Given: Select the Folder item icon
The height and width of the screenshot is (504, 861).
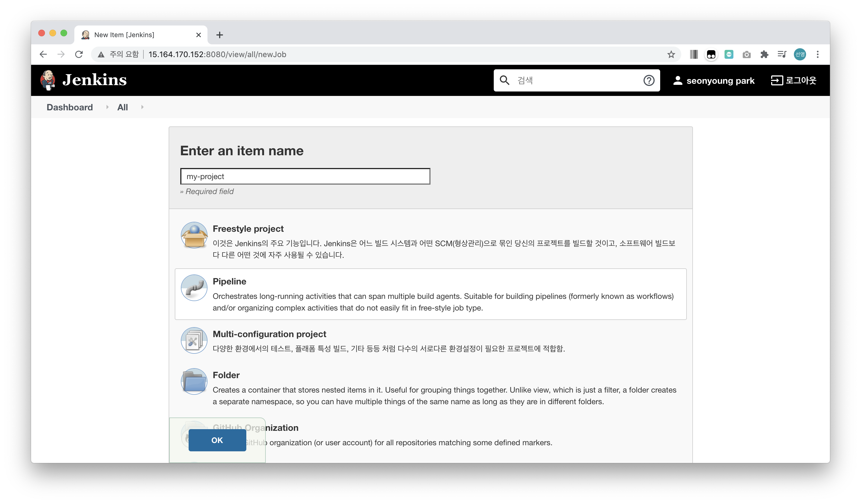Looking at the screenshot, I should [194, 381].
